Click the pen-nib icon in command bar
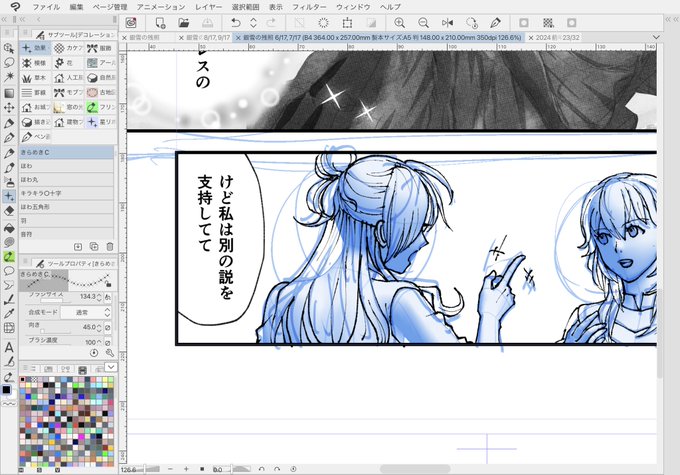 (495, 23)
